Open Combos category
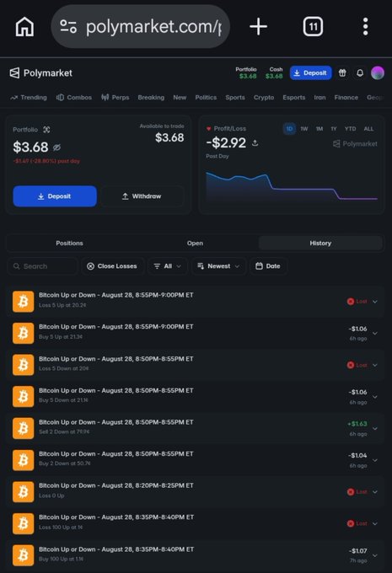The width and height of the screenshot is (392, 573). pos(74,98)
